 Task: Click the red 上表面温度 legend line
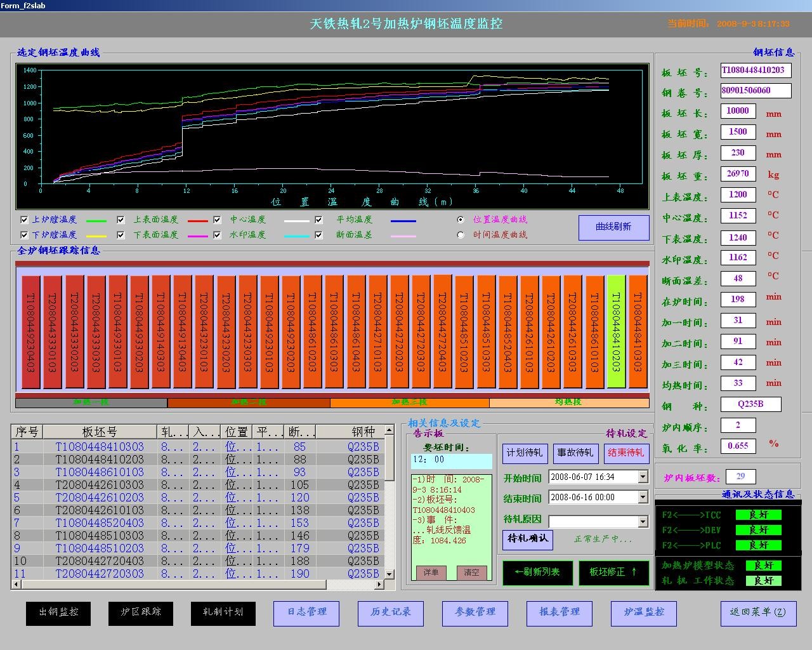click(197, 221)
